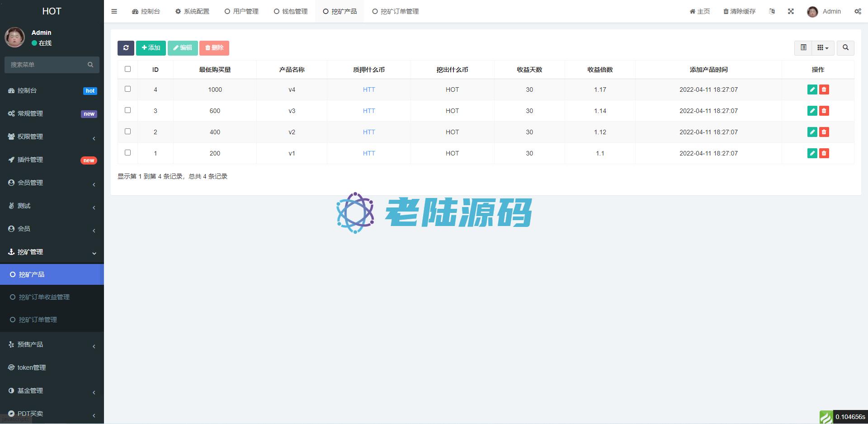Click the language switch icon in header
The height and width of the screenshot is (424, 868).
tap(772, 11)
